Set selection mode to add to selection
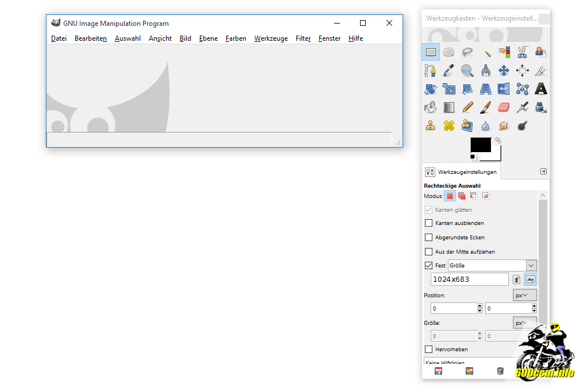Screen dimensions: 588x392 (x=462, y=196)
